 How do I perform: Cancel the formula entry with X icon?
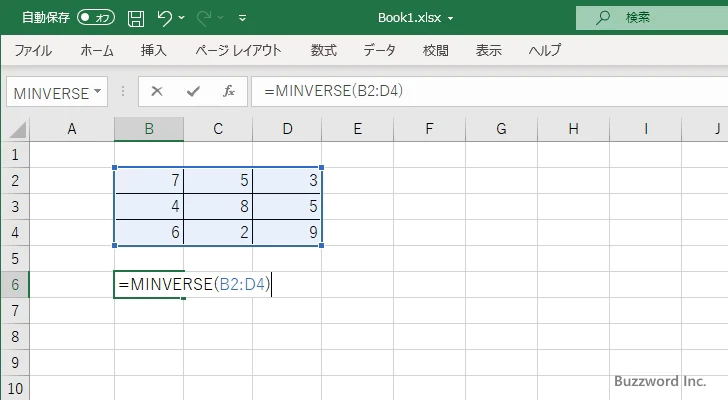tap(157, 91)
